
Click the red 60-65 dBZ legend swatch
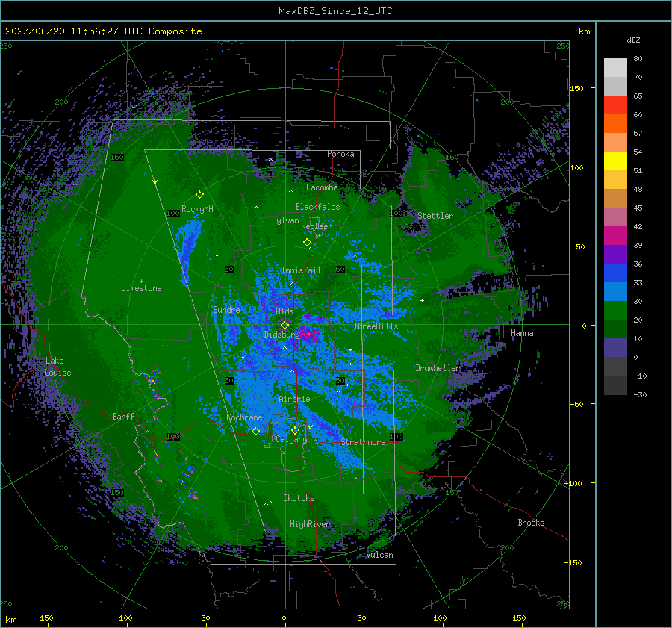click(615, 105)
